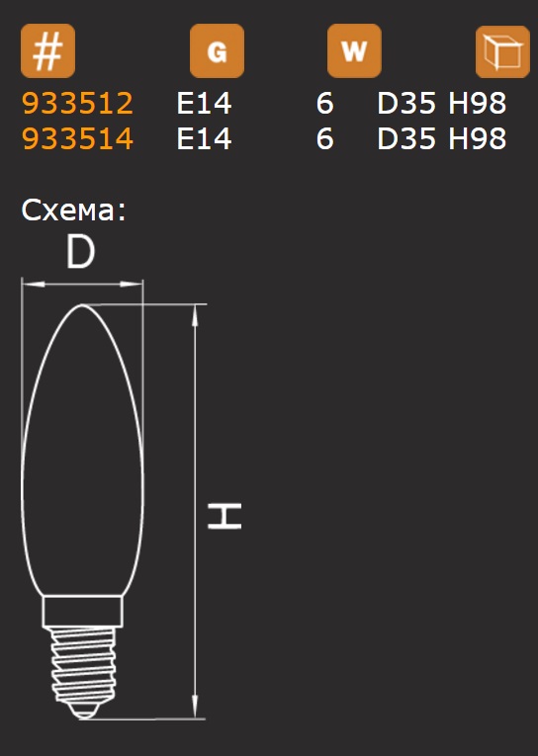
Task: Click wattage value 6 in first row
Action: (324, 103)
